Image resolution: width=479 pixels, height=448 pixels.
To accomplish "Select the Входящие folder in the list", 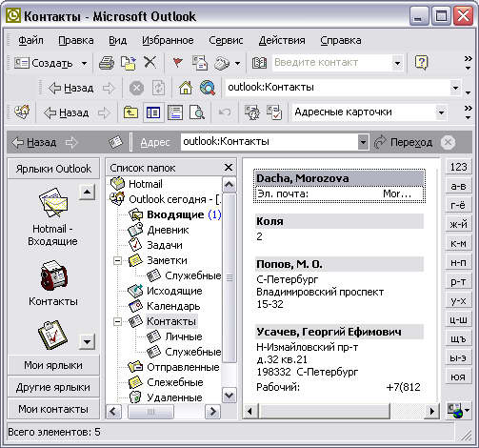I will [175, 214].
